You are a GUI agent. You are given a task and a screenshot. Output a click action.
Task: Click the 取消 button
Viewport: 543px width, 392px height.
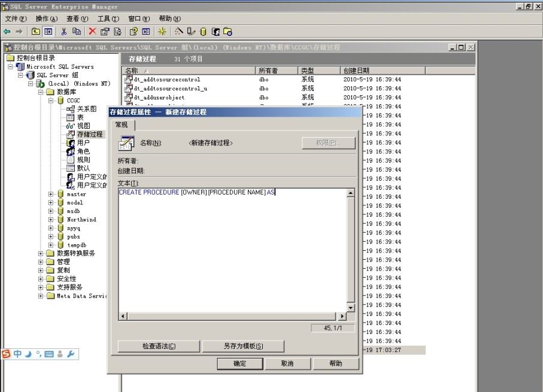pos(287,364)
